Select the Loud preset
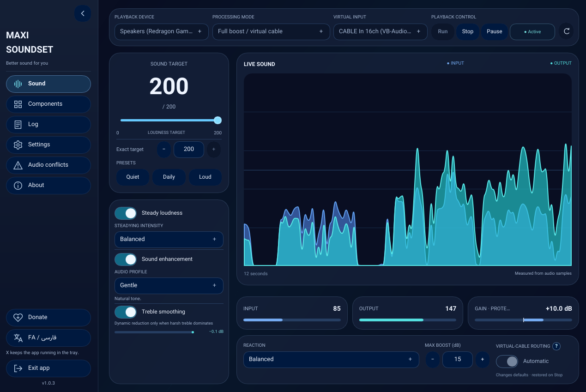This screenshot has height=392, width=586. pyautogui.click(x=205, y=177)
